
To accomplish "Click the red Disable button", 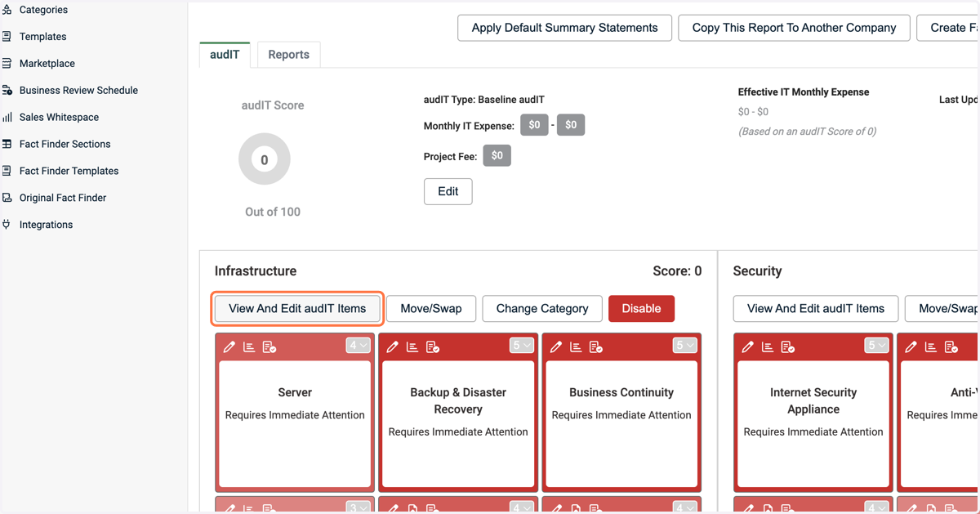I will pyautogui.click(x=641, y=309).
